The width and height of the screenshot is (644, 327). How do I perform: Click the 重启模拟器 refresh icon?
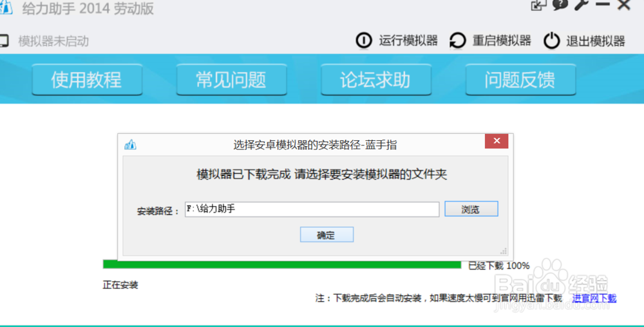pos(457,41)
